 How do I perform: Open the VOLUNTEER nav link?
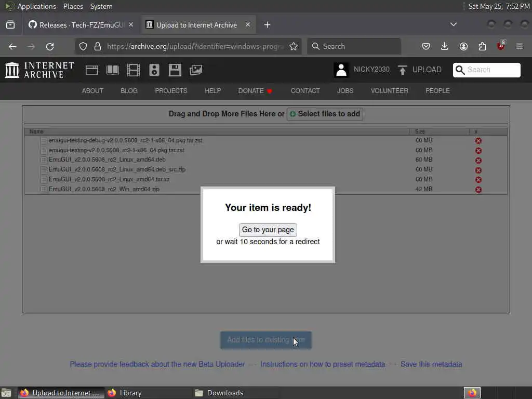389,91
